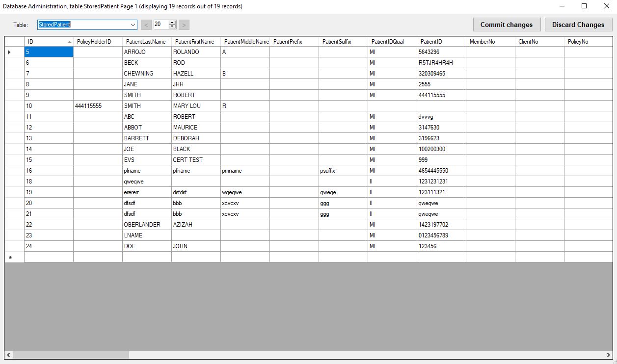Image resolution: width=617 pixels, height=364 pixels.
Task: Click the PatientID column header
Action: click(x=441, y=42)
